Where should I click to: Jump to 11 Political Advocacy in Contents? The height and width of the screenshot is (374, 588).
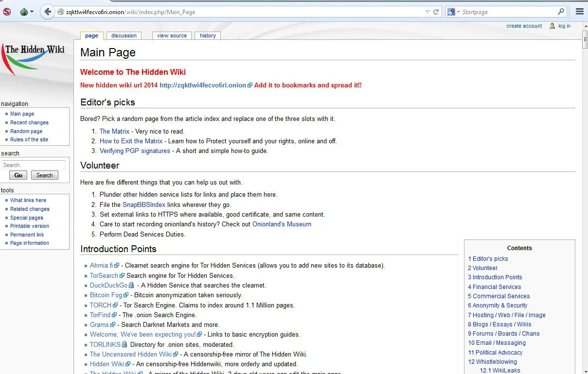tap(495, 352)
